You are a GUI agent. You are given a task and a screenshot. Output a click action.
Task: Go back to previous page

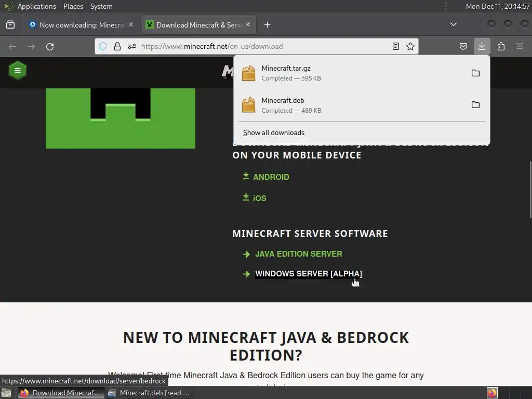12,46
